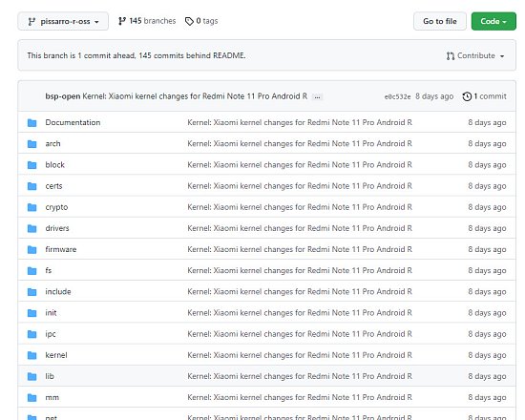Open the pissarro-r-oss branch dropdown

63,21
